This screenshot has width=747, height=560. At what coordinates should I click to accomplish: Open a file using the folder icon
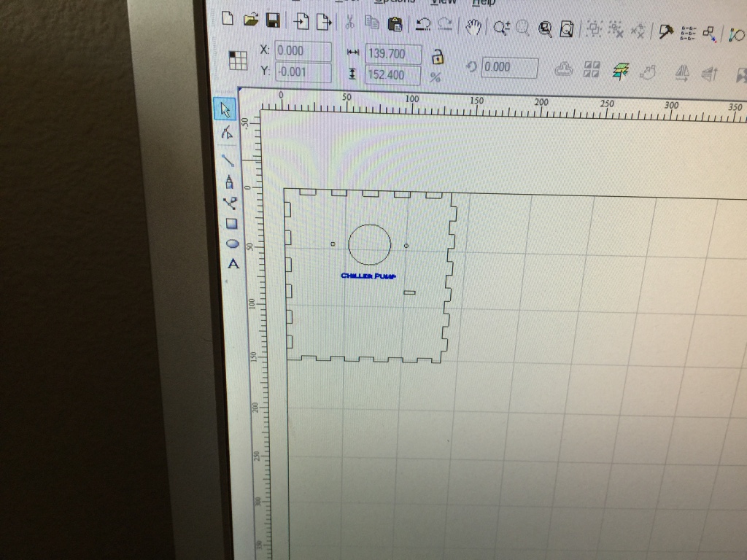coord(251,20)
